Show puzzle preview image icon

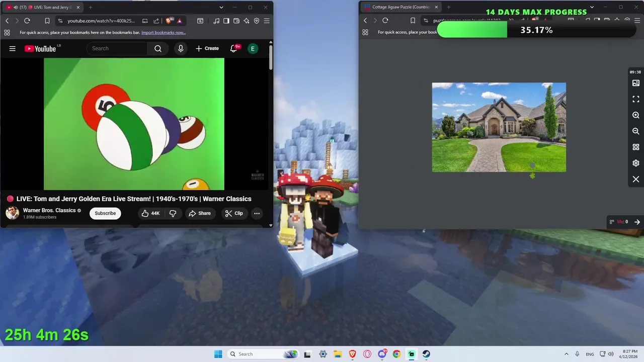pos(636,83)
